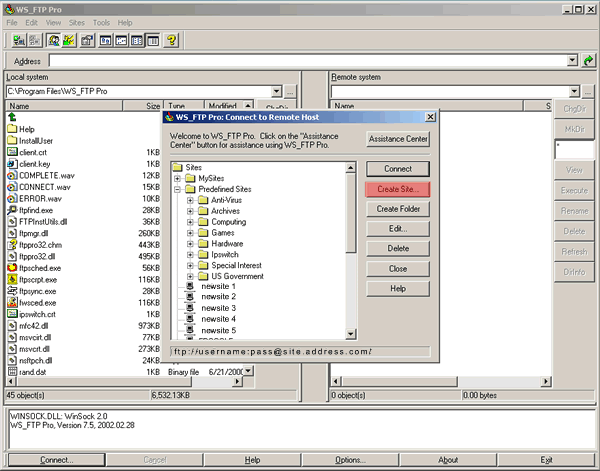The height and width of the screenshot is (471, 600).
Task: Select the Help folder icon in local list
Action: coord(12,129)
